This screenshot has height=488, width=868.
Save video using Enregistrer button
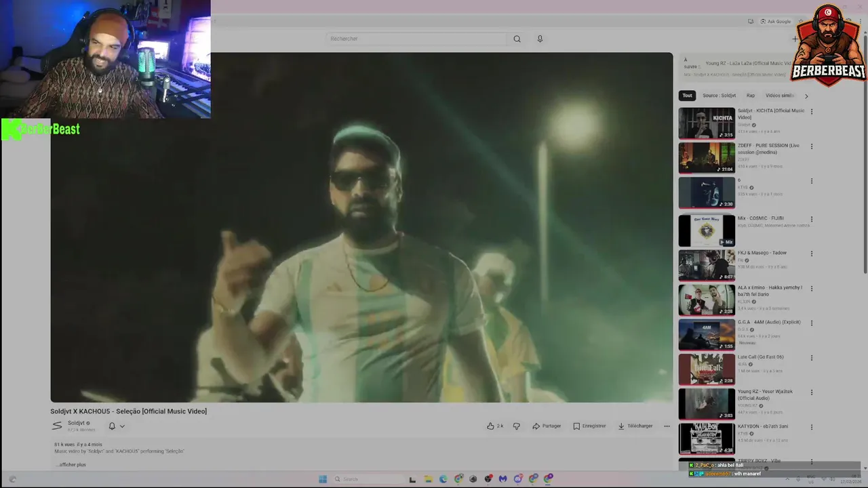[x=589, y=426]
